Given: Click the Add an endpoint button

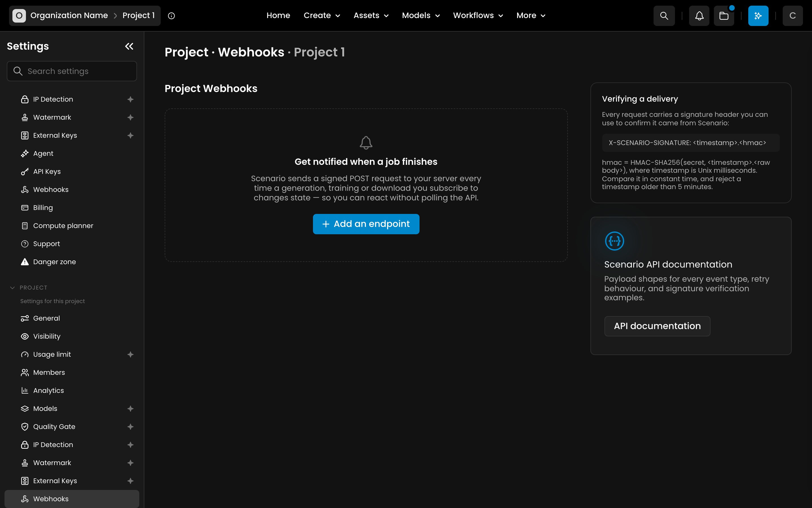Looking at the screenshot, I should [366, 224].
